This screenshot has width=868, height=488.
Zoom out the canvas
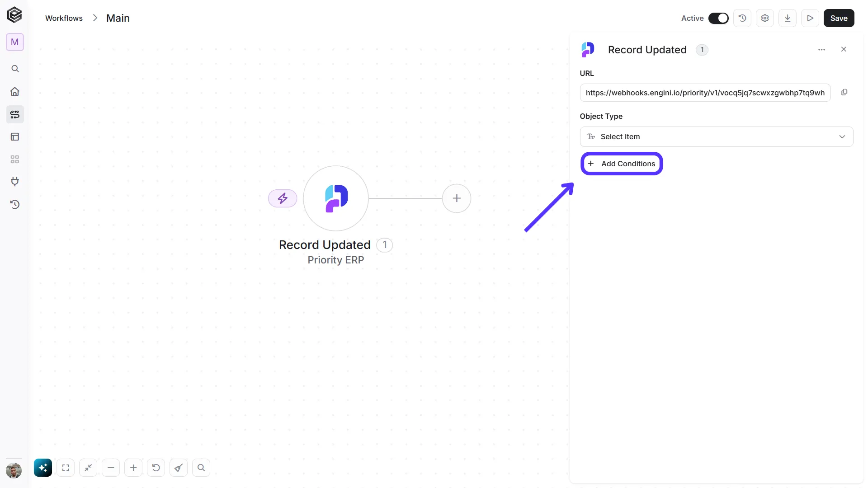(111, 468)
